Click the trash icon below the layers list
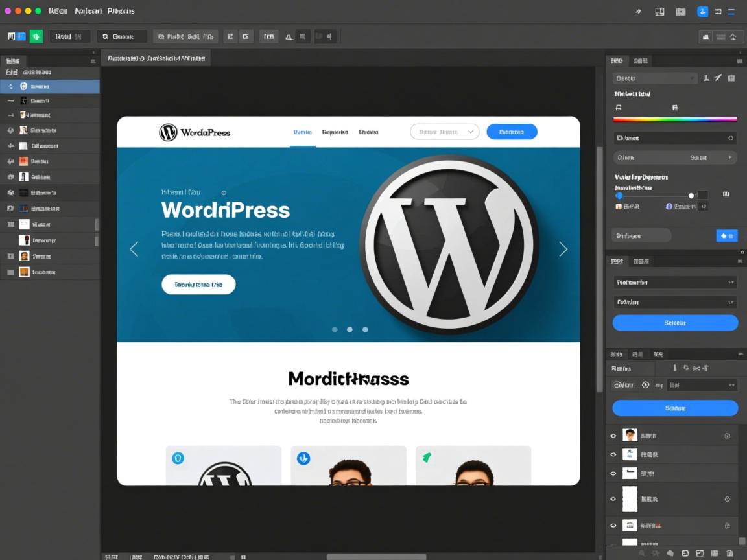This screenshot has height=560, width=747. (729, 553)
